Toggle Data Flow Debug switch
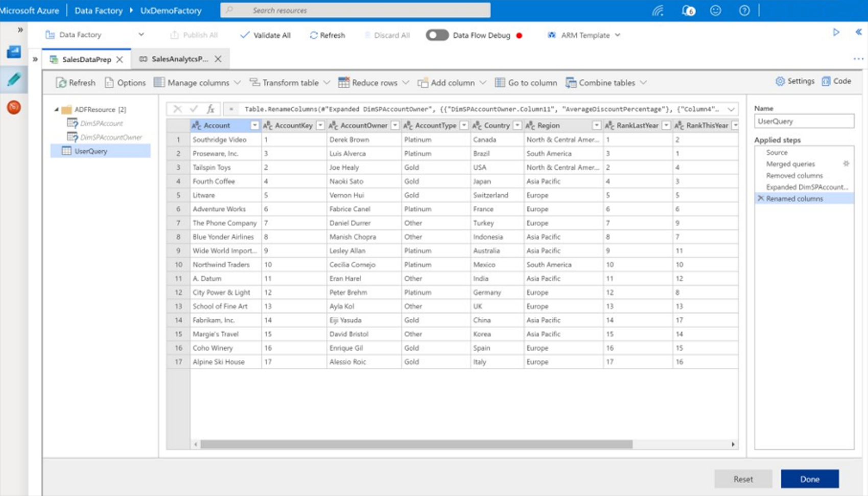Viewport: 868px width, 496px height. tap(437, 35)
